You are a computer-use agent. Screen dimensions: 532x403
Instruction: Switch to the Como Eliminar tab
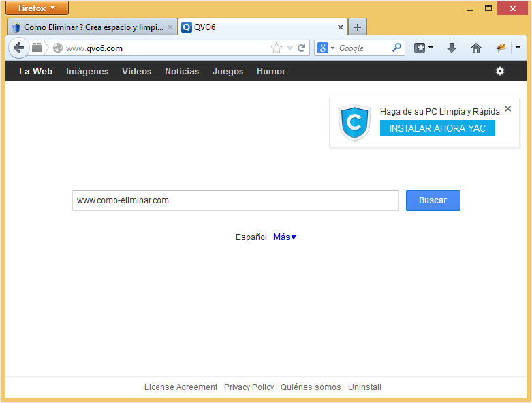point(92,27)
